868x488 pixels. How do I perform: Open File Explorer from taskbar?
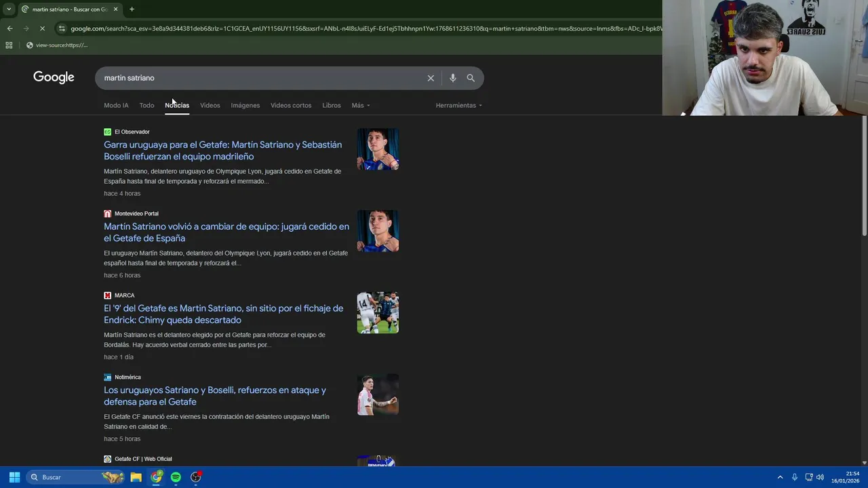click(x=136, y=477)
